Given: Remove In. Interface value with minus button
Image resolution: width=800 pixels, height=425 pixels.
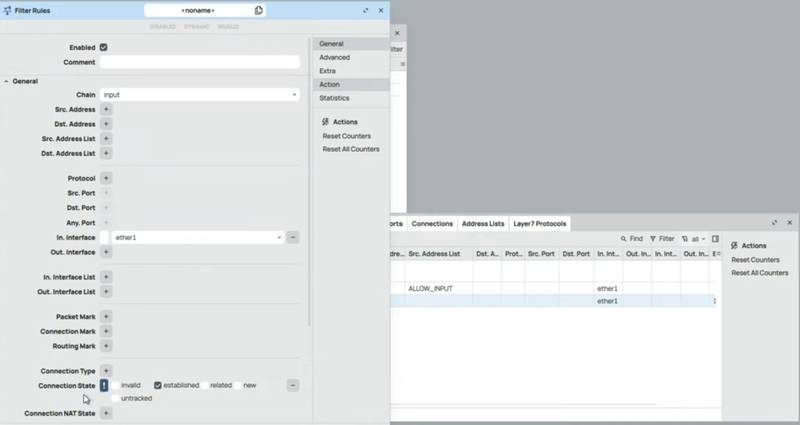Looking at the screenshot, I should (x=293, y=237).
